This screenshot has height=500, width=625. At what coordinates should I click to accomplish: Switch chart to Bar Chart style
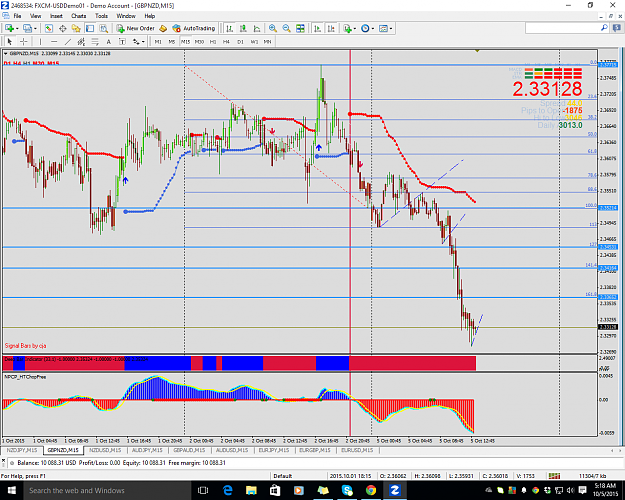pos(229,28)
